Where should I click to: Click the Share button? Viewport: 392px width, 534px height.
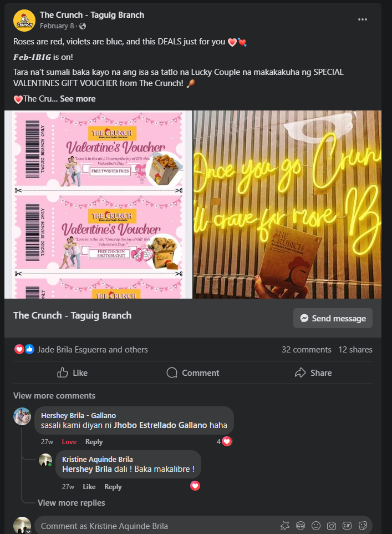pyautogui.click(x=313, y=372)
